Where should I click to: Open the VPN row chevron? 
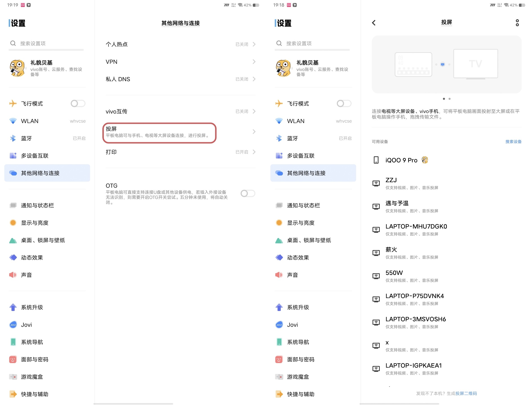point(254,62)
